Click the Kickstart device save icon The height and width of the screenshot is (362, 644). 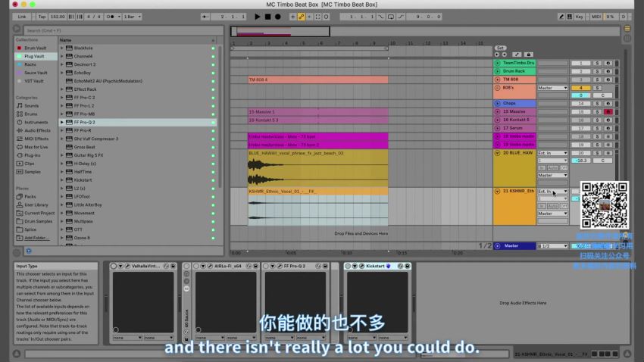[407, 266]
